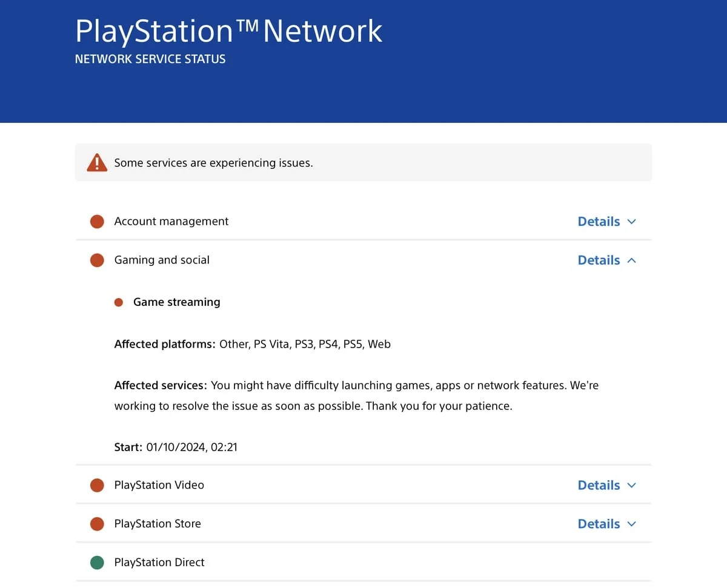
Task: Click the PlayStation Direct service row
Action: (x=159, y=562)
